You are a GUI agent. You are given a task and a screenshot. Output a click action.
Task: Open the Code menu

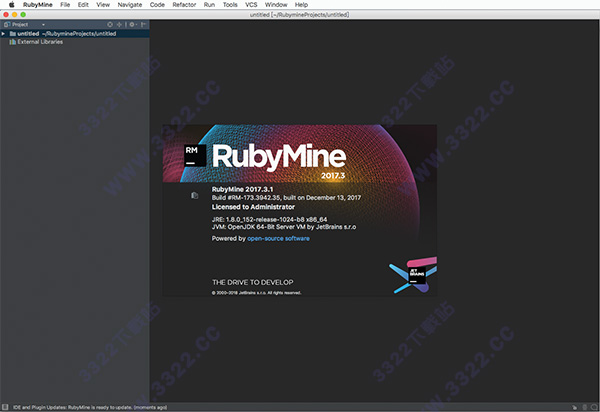(157, 5)
